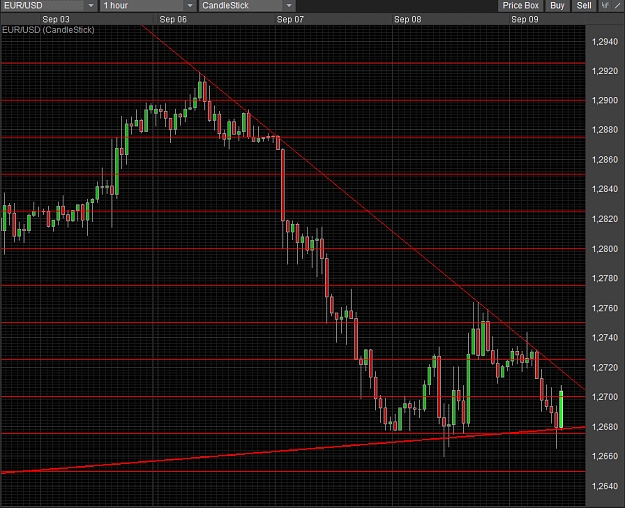This screenshot has height=508, width=625.
Task: Select the Sep 08 date label
Action: 407,19
